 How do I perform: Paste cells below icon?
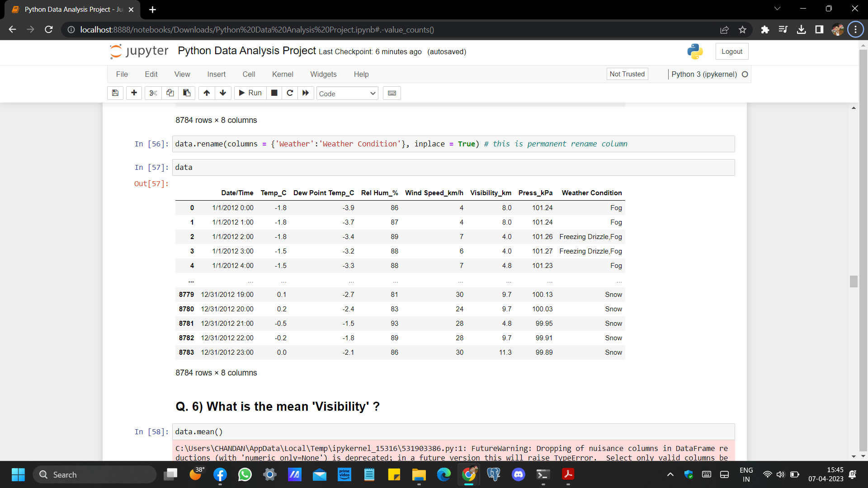(x=187, y=93)
